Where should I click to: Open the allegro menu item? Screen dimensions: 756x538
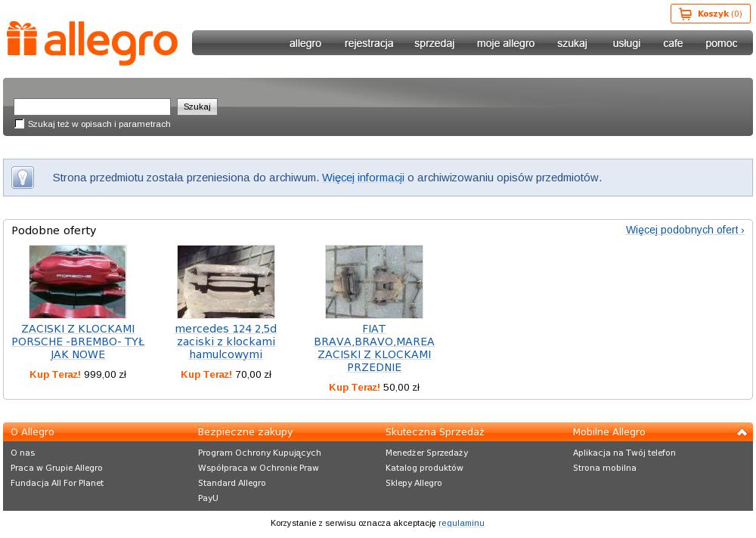[305, 43]
